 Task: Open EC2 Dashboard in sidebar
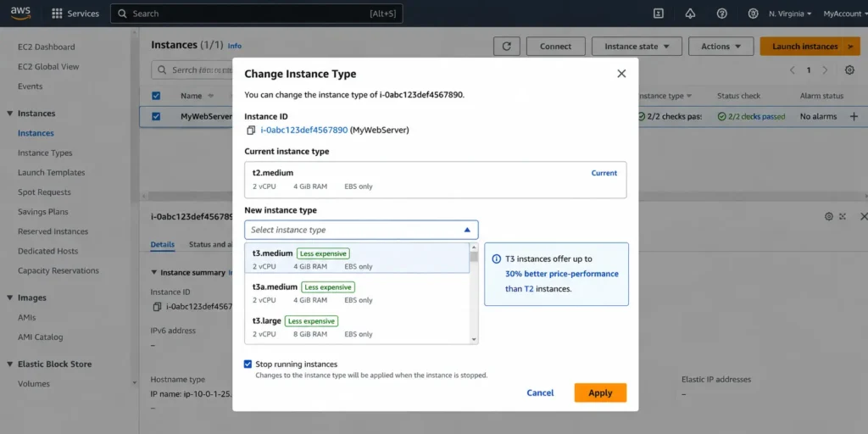(x=46, y=47)
